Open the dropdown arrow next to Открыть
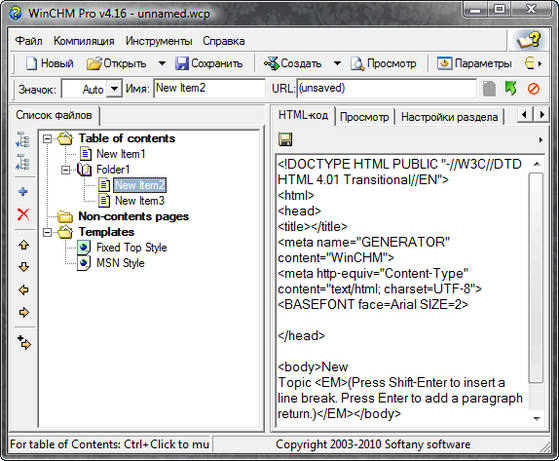This screenshot has width=559, height=461. coord(162,64)
